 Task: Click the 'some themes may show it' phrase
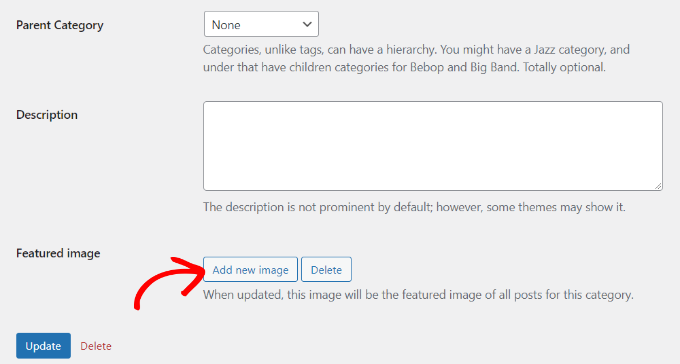click(556, 207)
